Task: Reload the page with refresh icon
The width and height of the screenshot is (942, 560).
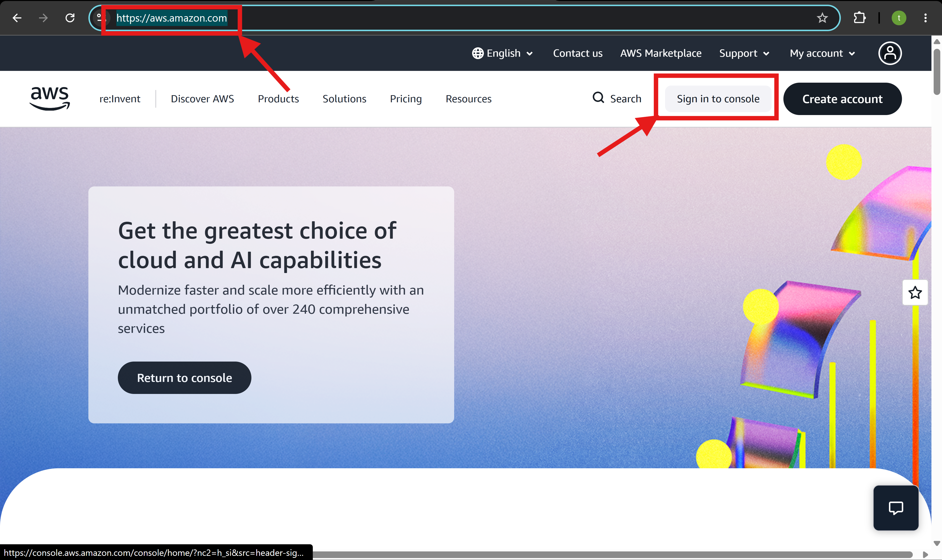Action: tap(70, 18)
